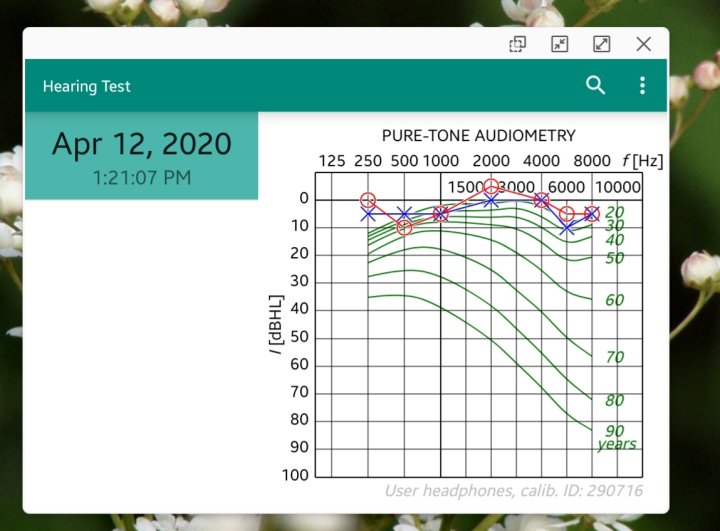Click the 90 years age curve label
Screen dimensions: 720x531
pyautogui.click(x=614, y=431)
